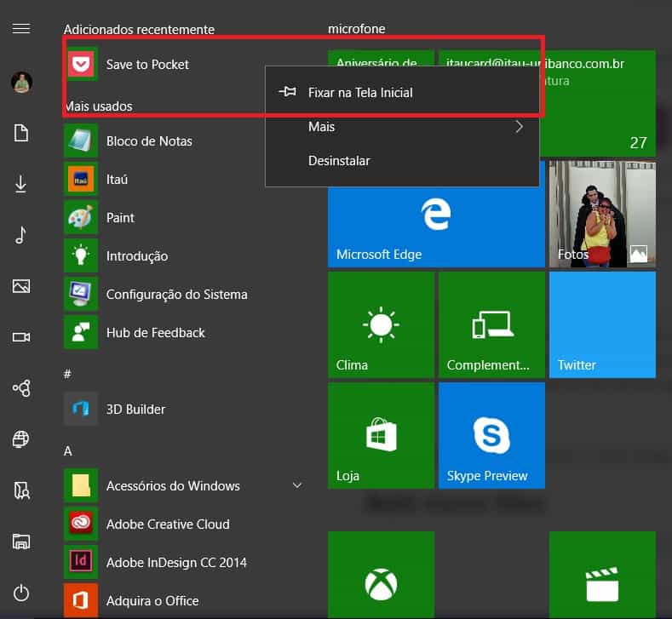Viewport: 672px width, 619px height.
Task: Open the hamburger menu at top of Start
Action: click(21, 29)
